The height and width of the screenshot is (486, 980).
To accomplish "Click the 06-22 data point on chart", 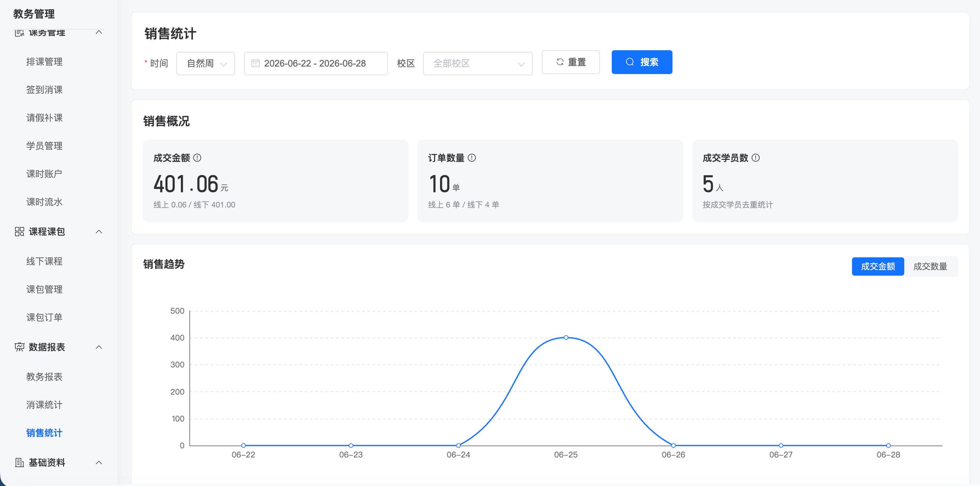I will coord(244,445).
